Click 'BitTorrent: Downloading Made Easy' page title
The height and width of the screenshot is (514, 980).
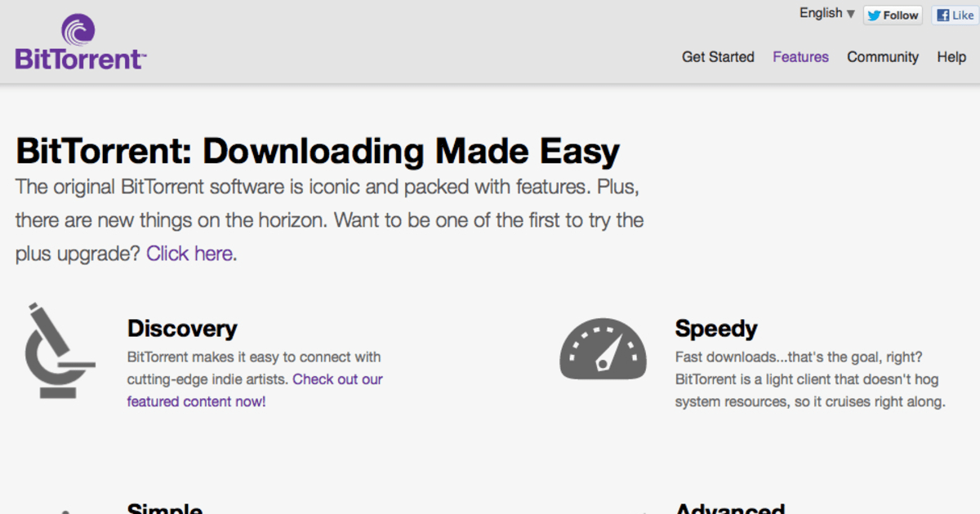318,152
